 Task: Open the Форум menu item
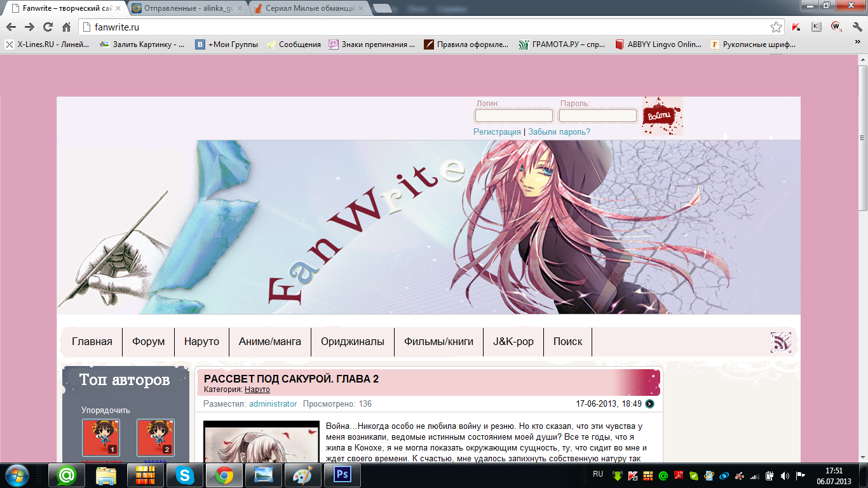pos(149,342)
